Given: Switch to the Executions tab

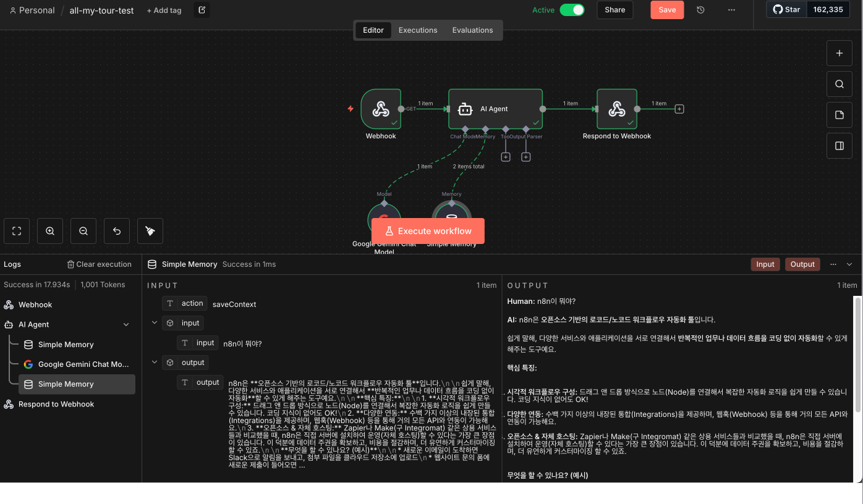Looking at the screenshot, I should point(418,30).
